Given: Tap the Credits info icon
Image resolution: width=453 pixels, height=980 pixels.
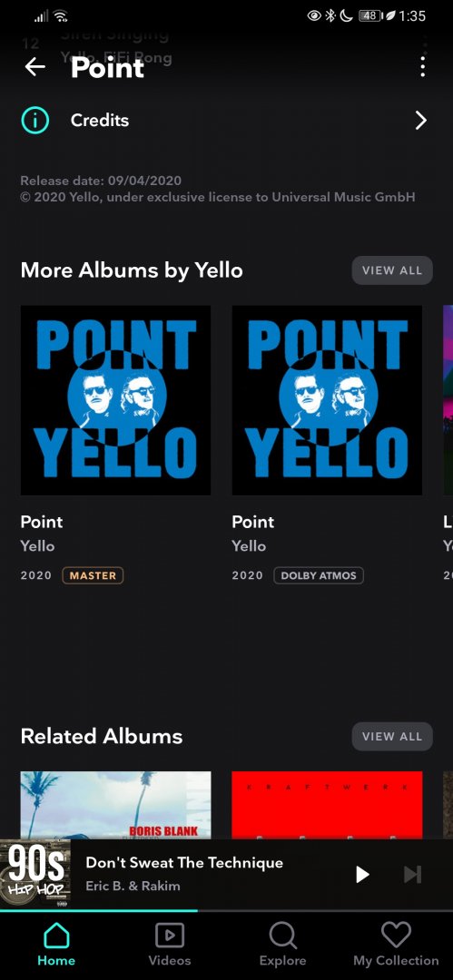Looking at the screenshot, I should click(x=35, y=120).
